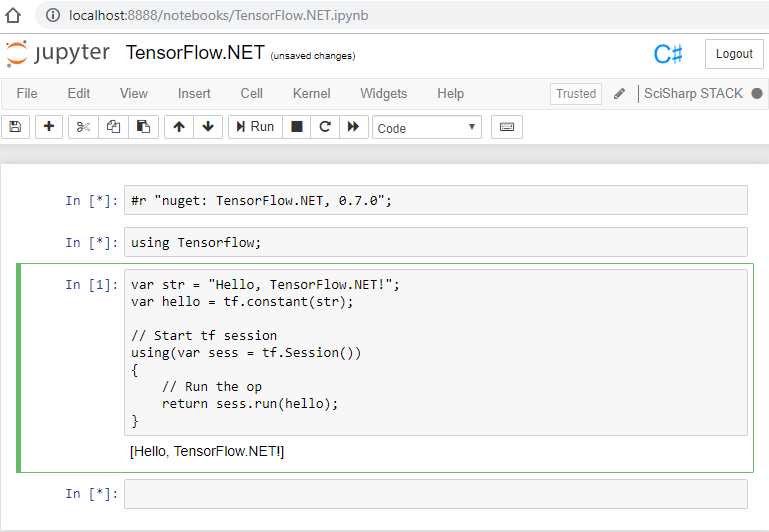This screenshot has height=532, width=769.
Task: Open the Kernel menu
Action: [311, 94]
